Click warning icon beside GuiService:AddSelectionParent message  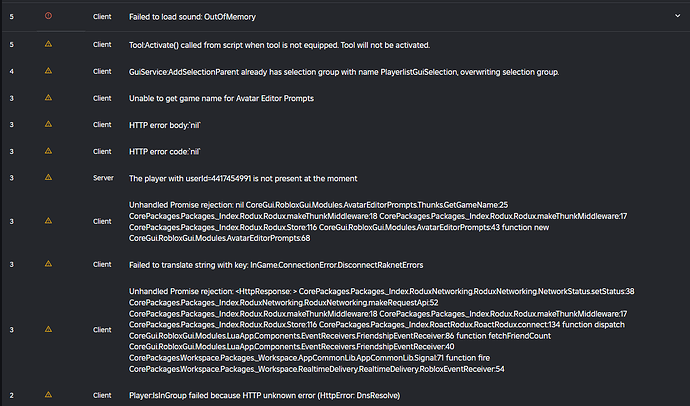tap(48, 71)
